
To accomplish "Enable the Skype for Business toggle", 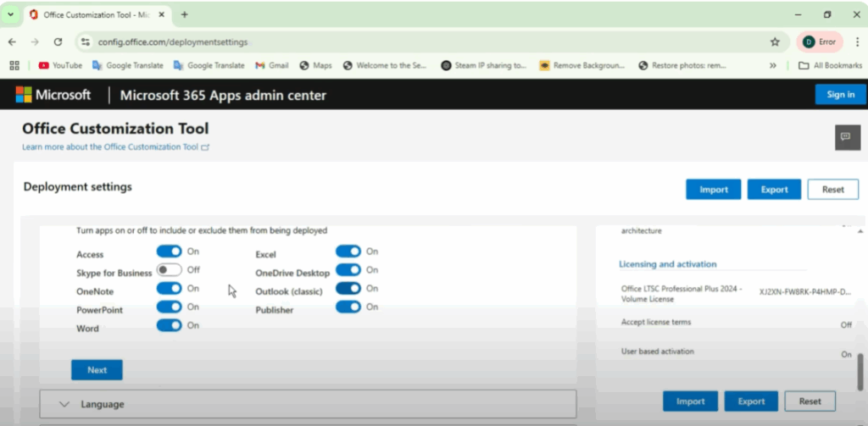I will point(169,270).
